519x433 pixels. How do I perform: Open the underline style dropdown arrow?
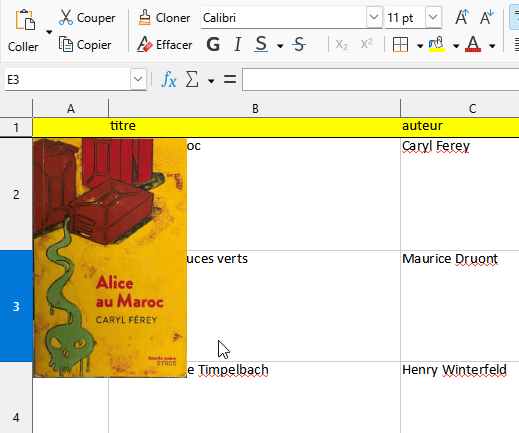tap(280, 46)
